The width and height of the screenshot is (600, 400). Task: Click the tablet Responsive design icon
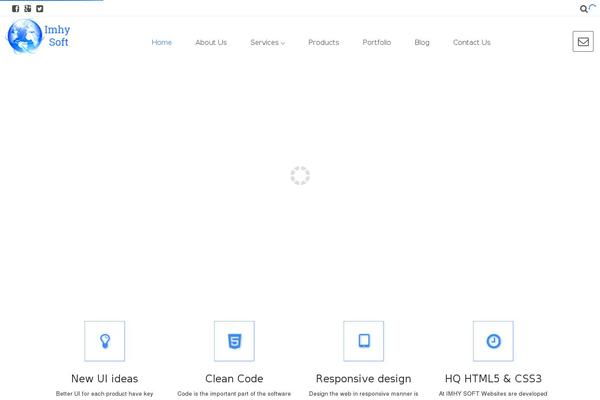[364, 341]
